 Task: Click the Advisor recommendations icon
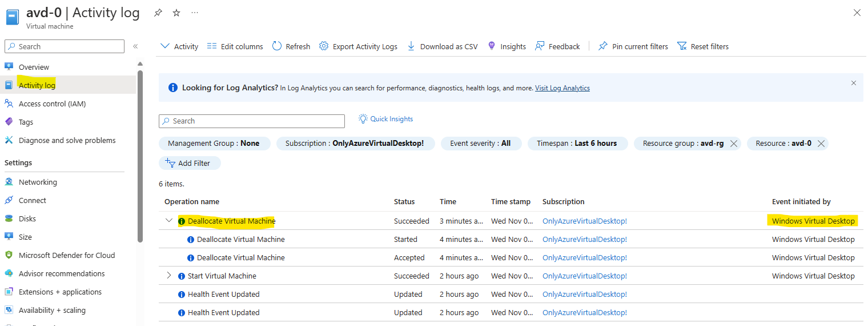(9, 273)
